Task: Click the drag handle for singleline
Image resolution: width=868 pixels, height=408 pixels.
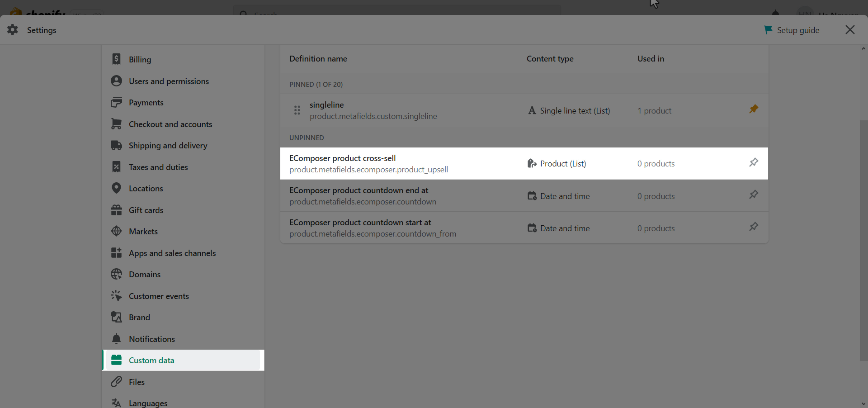Action: click(297, 110)
